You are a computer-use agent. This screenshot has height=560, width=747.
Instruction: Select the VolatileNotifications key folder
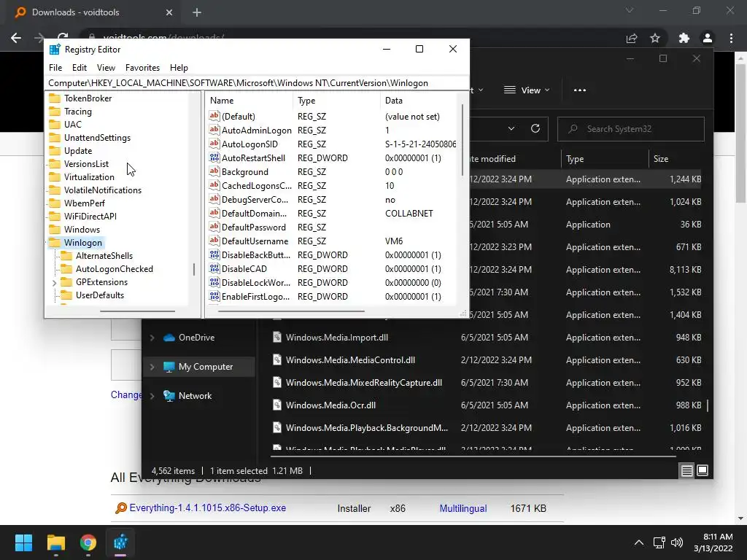[x=102, y=190]
